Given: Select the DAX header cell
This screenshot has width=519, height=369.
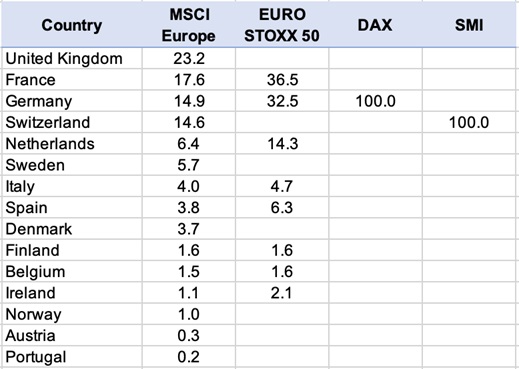Looking at the screenshot, I should pos(375,25).
